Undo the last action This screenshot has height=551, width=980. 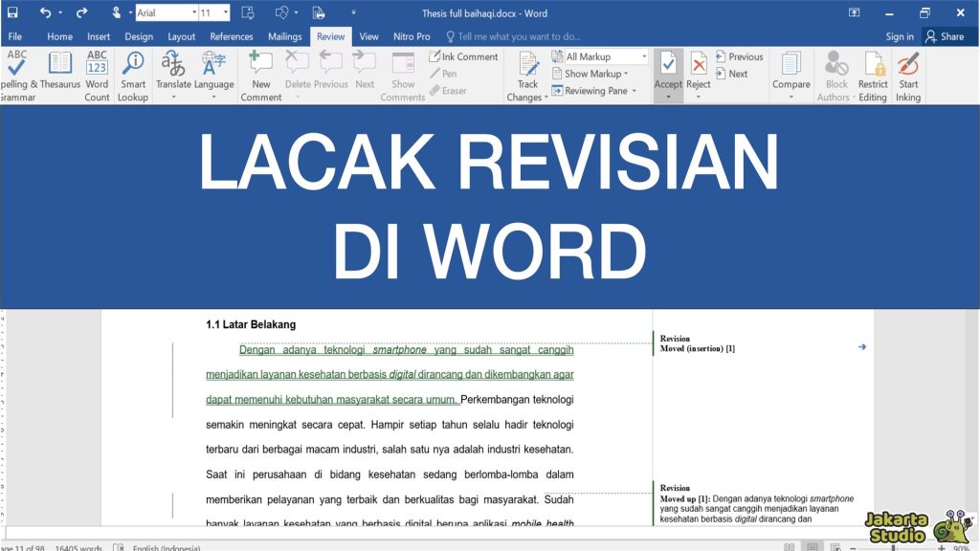click(x=45, y=12)
